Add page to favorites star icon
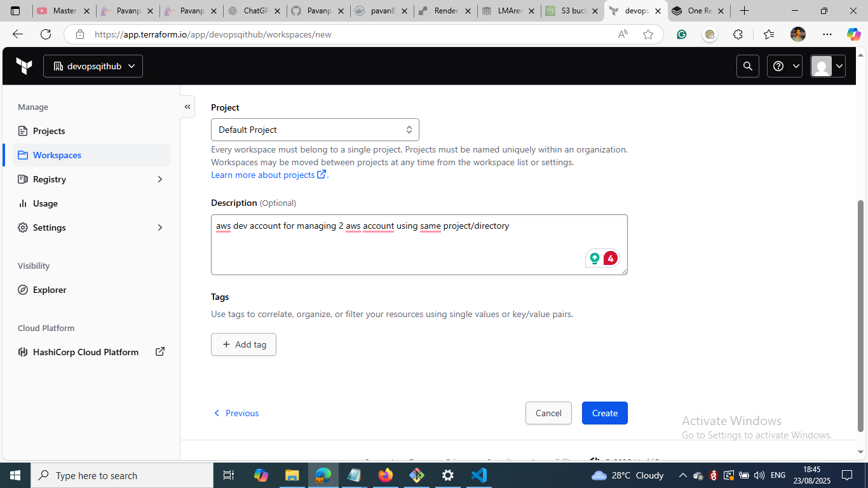The height and width of the screenshot is (488, 868). point(648,34)
